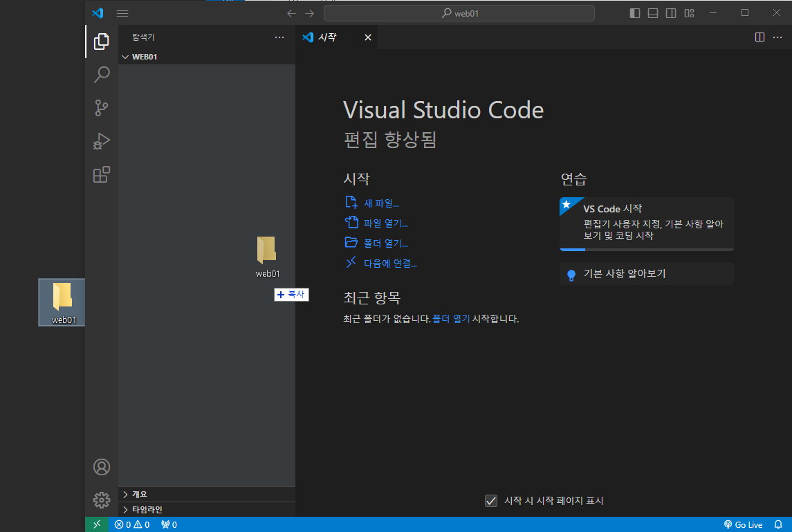Click the 탐색기 panel title

[x=143, y=37]
